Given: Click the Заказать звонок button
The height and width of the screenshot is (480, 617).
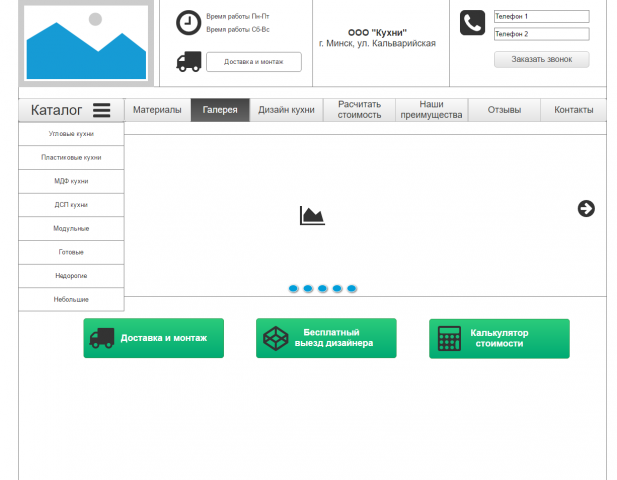Looking at the screenshot, I should pos(541,59).
